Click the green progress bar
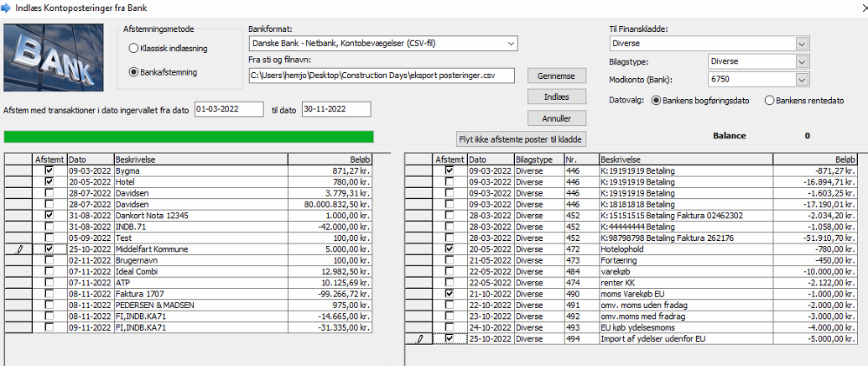 (x=189, y=137)
